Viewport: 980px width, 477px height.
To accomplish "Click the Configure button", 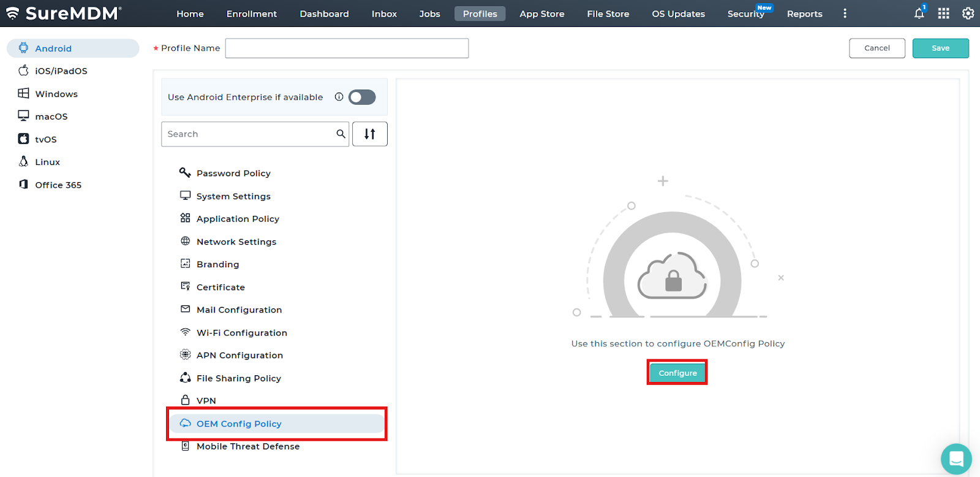I will click(x=677, y=373).
